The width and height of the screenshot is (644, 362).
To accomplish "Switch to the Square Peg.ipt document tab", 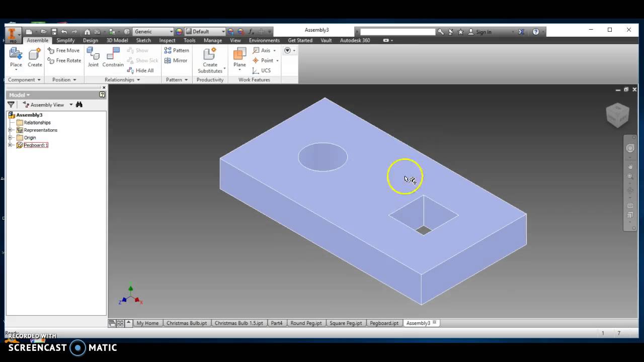I will click(x=346, y=323).
